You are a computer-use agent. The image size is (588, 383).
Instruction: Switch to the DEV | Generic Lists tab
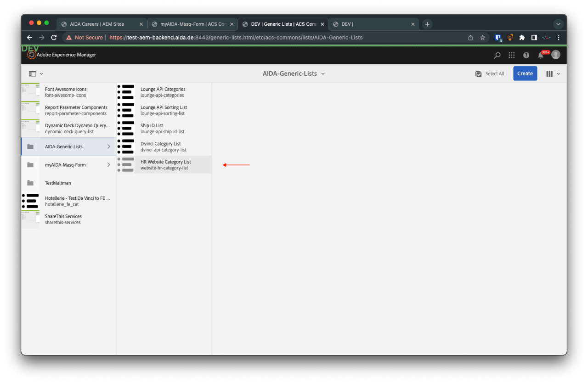[280, 24]
